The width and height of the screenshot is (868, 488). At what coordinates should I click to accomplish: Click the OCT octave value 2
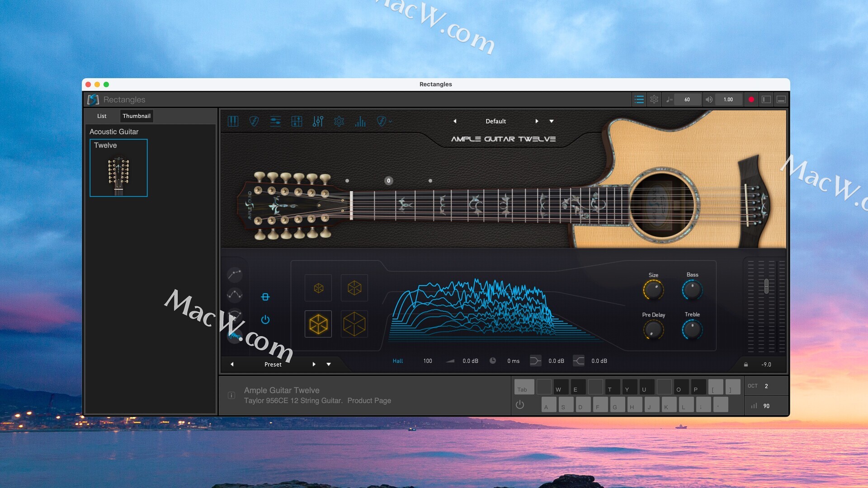766,386
